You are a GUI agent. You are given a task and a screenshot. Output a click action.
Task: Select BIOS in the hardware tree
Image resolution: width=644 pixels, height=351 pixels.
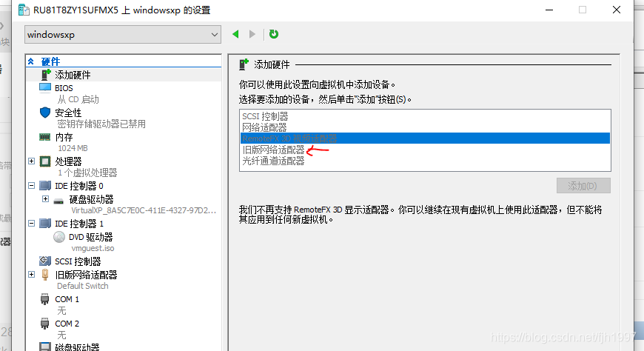[x=64, y=88]
